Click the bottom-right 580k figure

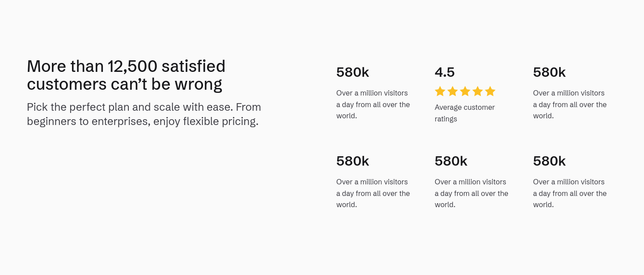(549, 161)
